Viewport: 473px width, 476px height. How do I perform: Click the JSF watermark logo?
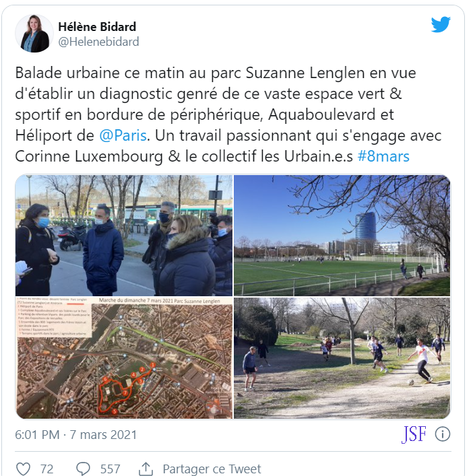pos(414,434)
